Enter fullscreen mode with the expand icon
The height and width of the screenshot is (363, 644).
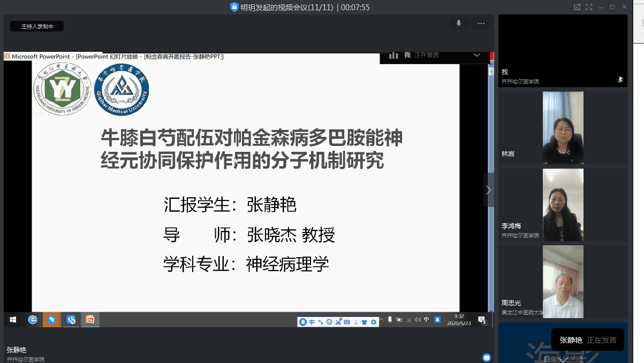coord(589,7)
